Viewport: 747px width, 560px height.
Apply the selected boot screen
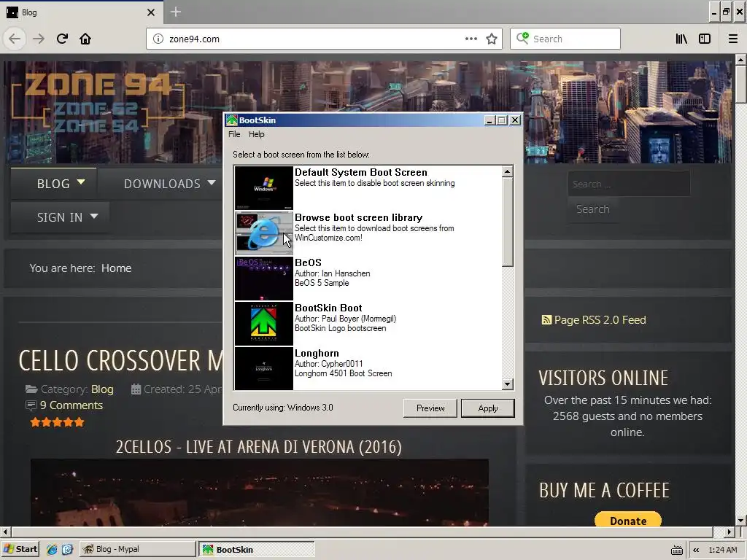click(x=488, y=408)
